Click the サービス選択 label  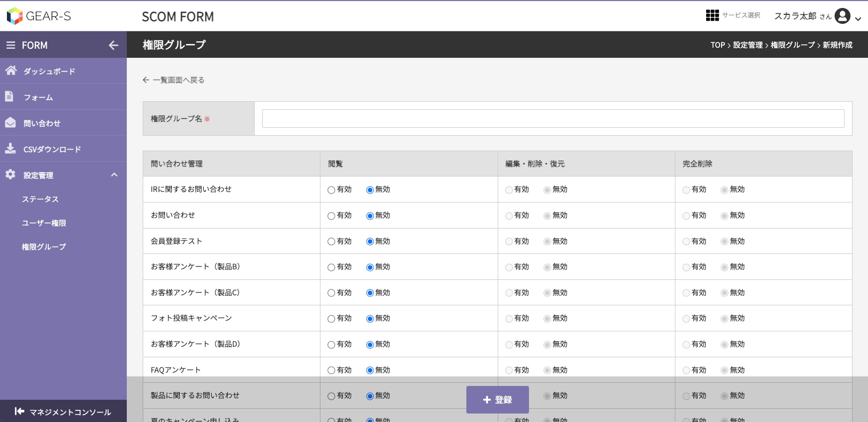(741, 15)
